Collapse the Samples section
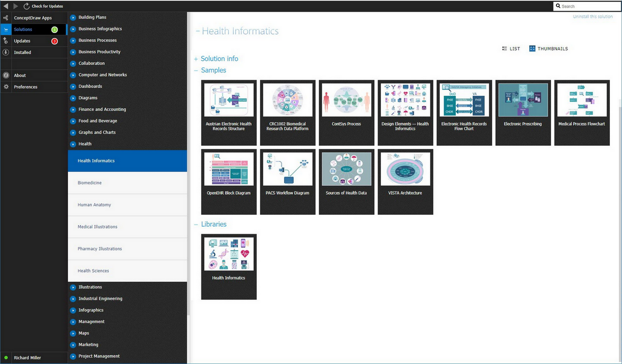This screenshot has width=622, height=364. point(210,70)
